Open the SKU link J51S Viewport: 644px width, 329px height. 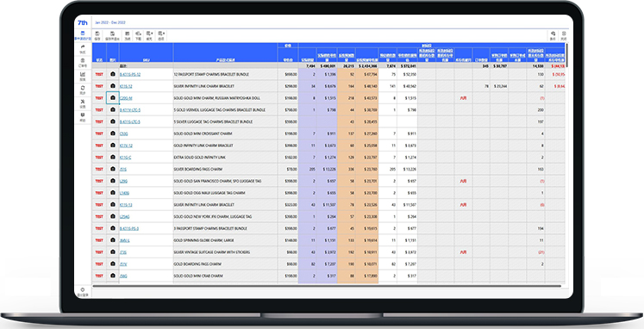coord(122,169)
